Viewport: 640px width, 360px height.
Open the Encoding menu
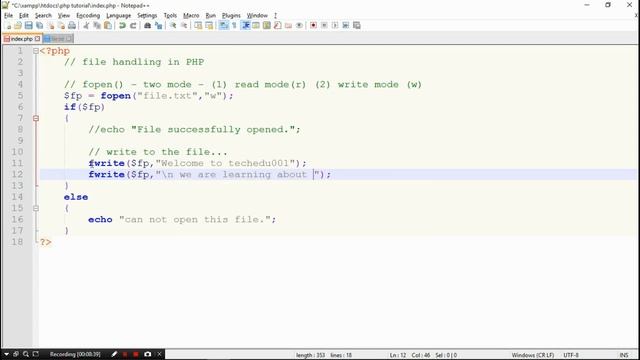(x=88, y=16)
